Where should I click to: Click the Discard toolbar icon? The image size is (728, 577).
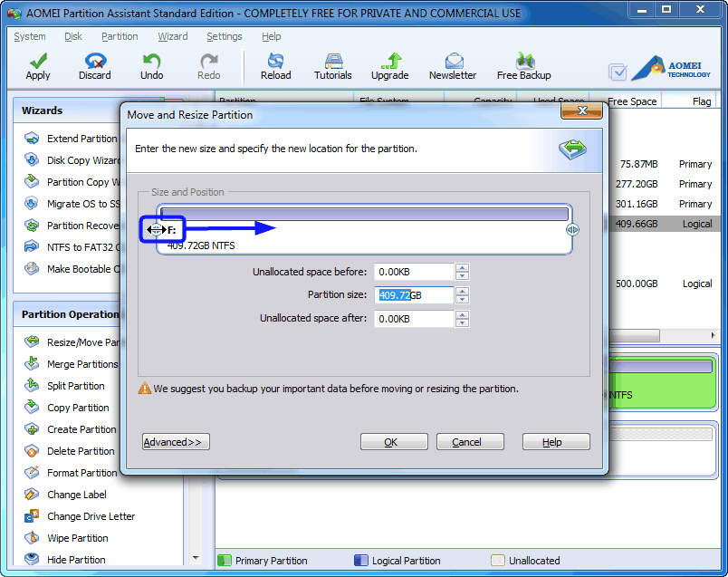(x=95, y=61)
